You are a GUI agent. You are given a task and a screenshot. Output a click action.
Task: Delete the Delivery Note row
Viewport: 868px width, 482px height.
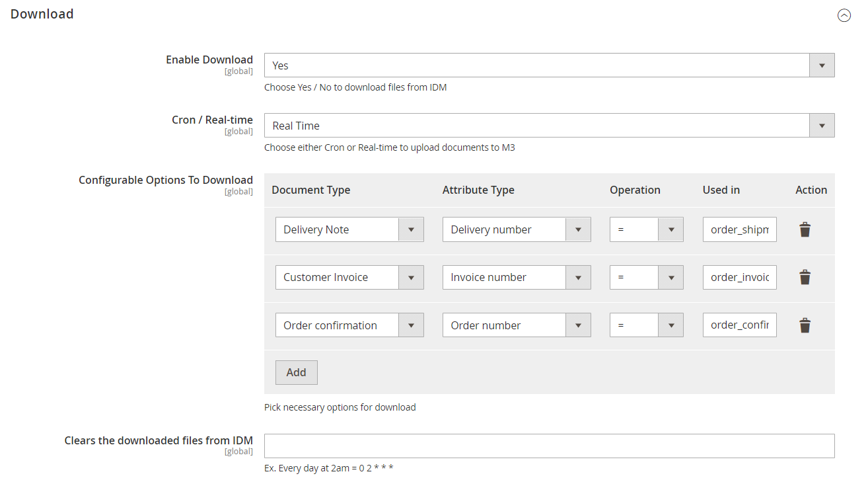805,229
